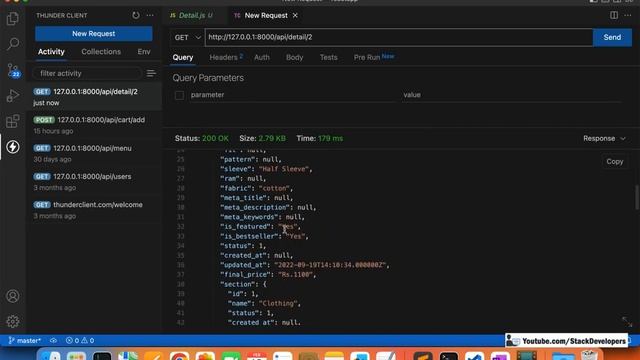Click the "name": "Clothing" response line
Image resolution: width=640 pixels, height=360 pixels.
click(x=264, y=303)
